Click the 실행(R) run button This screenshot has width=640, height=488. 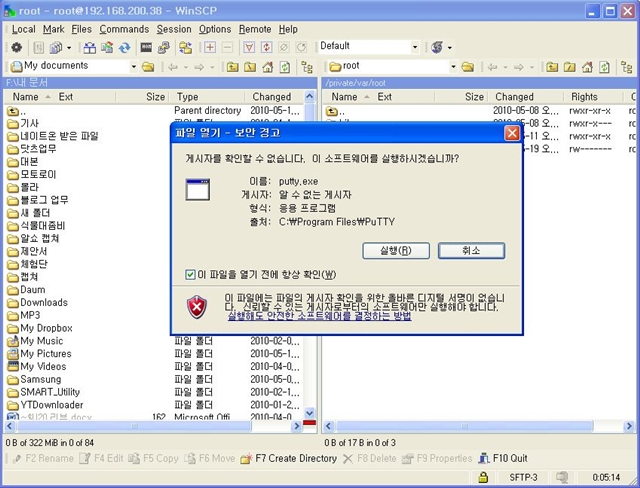click(x=396, y=251)
